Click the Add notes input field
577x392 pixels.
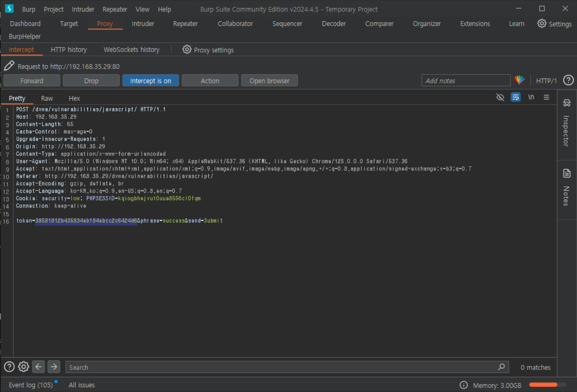pos(466,81)
